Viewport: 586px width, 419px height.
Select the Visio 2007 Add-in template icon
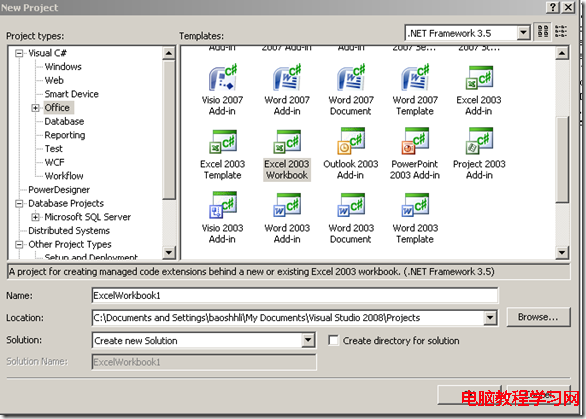click(x=223, y=78)
